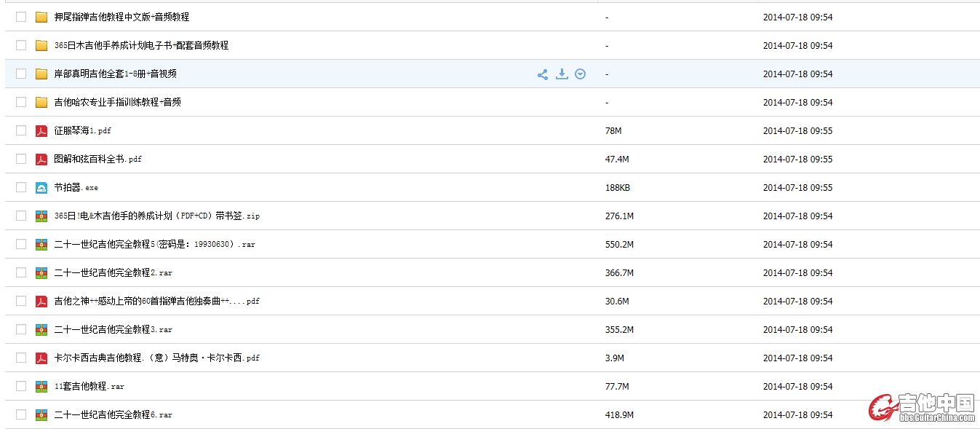Click file name 11套吉他教程.rar

pos(89,386)
